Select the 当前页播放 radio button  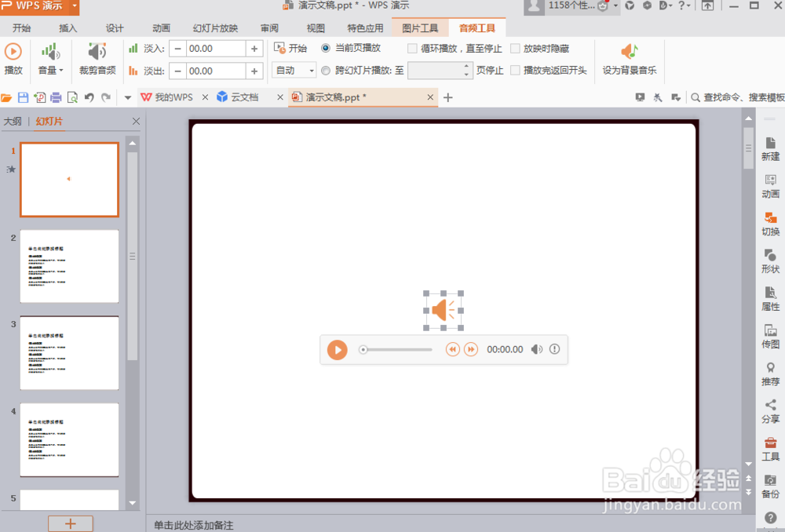[x=326, y=48]
